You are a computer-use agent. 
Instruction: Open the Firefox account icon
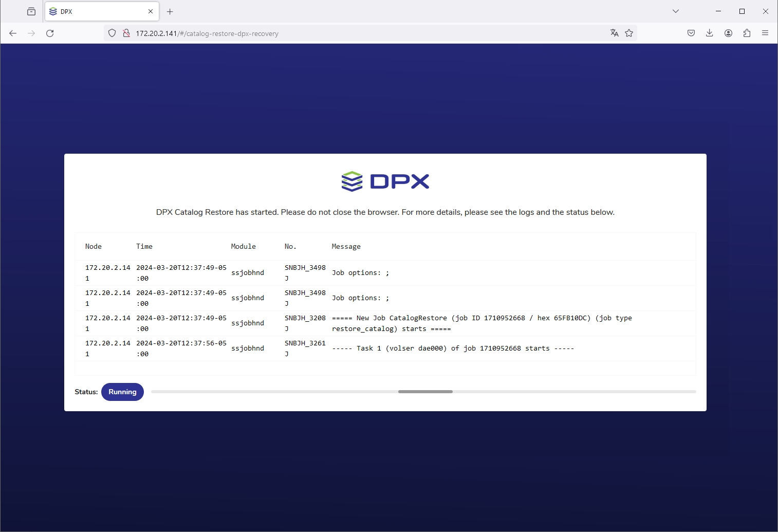pyautogui.click(x=728, y=33)
